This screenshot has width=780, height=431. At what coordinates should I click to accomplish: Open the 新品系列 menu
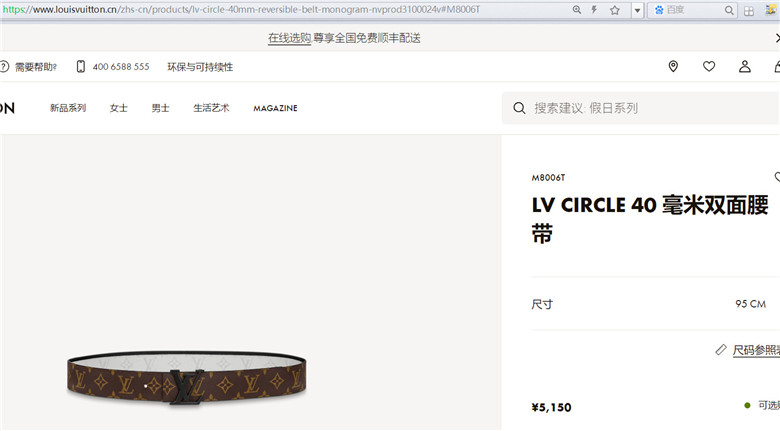tap(68, 108)
